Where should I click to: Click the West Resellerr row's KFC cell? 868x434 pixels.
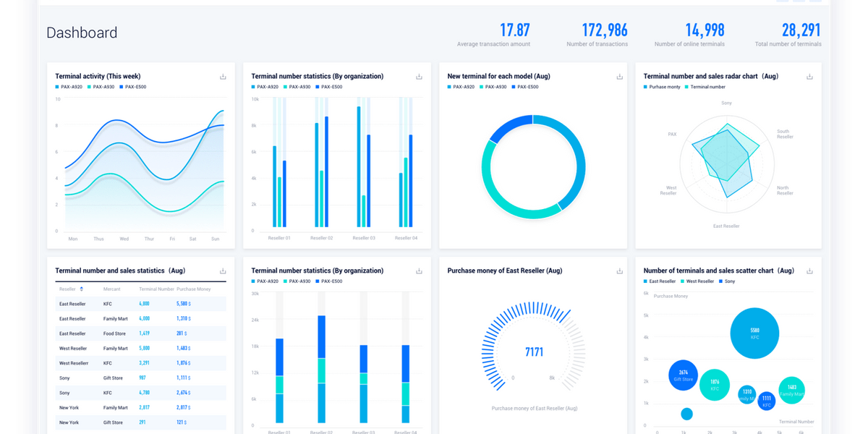click(108, 363)
